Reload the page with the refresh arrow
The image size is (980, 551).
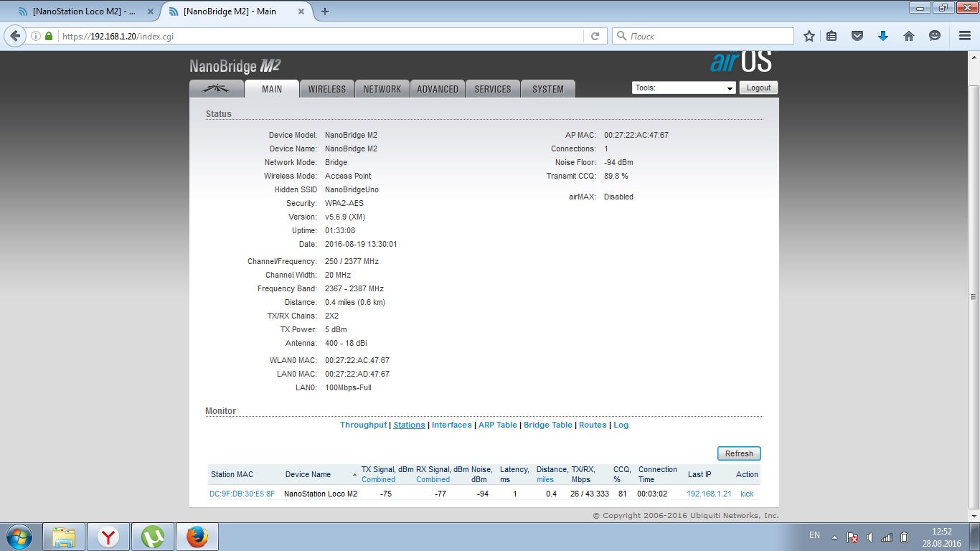click(595, 36)
